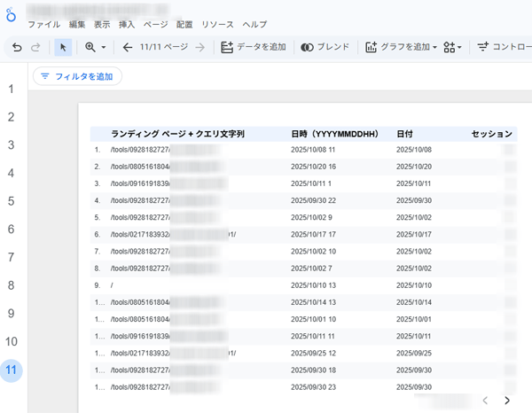This screenshot has width=532, height=413.
Task: Sort by the 日付 column header
Action: point(404,134)
